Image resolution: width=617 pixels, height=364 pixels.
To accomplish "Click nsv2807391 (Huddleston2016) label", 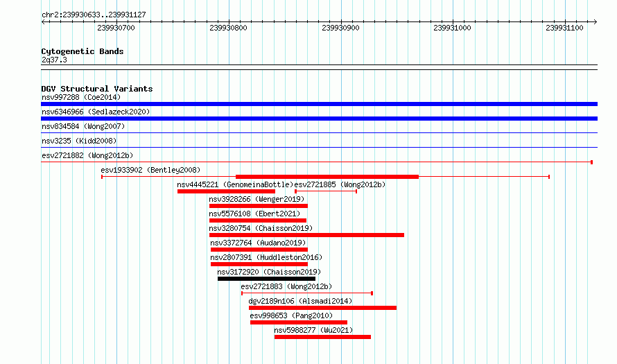I will pyautogui.click(x=266, y=257).
